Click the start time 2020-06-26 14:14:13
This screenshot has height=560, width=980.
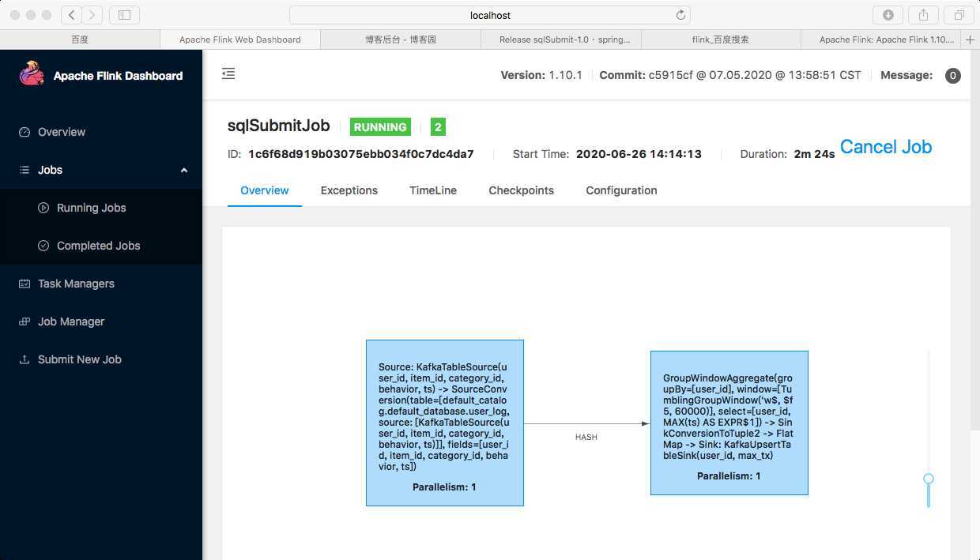[x=639, y=154]
